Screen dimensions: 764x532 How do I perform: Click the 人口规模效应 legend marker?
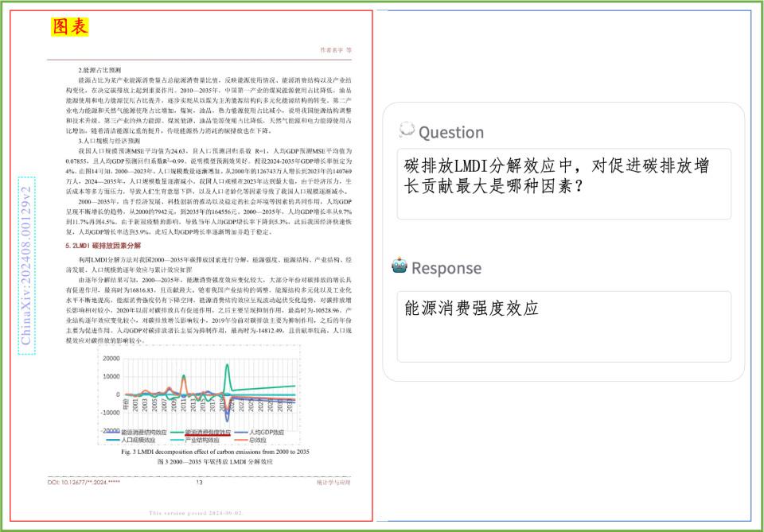point(114,438)
